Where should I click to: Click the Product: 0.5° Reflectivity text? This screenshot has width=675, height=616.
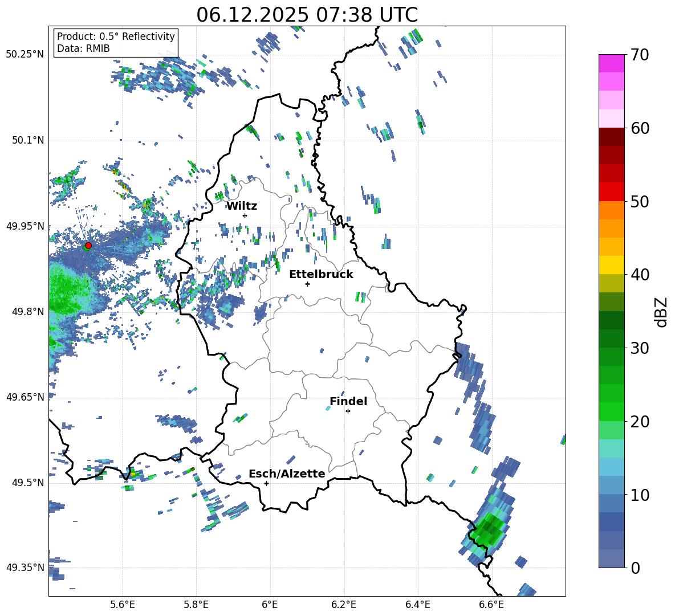pyautogui.click(x=116, y=36)
